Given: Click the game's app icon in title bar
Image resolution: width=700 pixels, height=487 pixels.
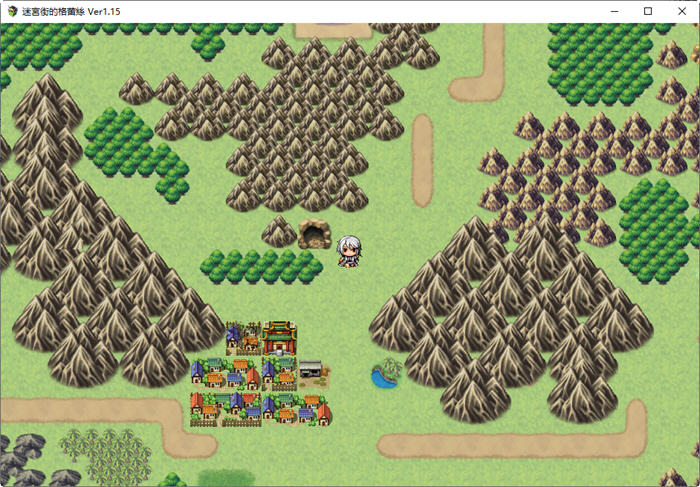Looking at the screenshot, I should [x=12, y=11].
